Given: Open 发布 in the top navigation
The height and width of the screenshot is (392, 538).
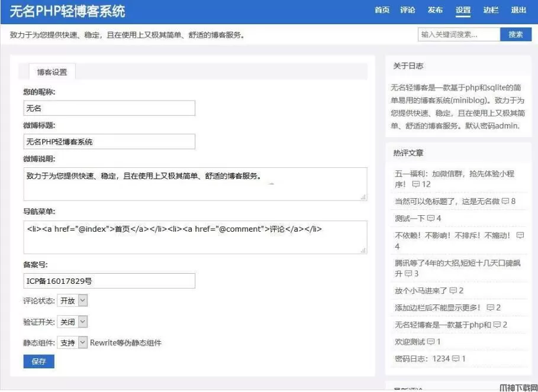Looking at the screenshot, I should click(x=435, y=10).
